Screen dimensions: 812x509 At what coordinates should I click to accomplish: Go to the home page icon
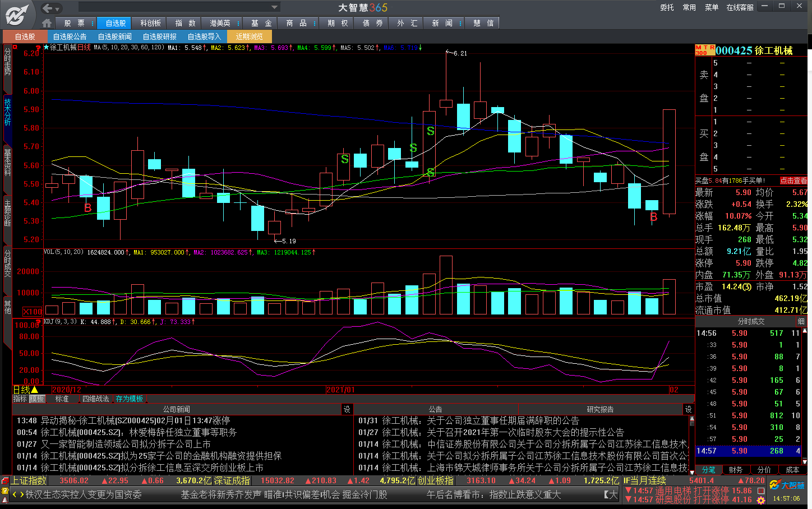coord(47,23)
